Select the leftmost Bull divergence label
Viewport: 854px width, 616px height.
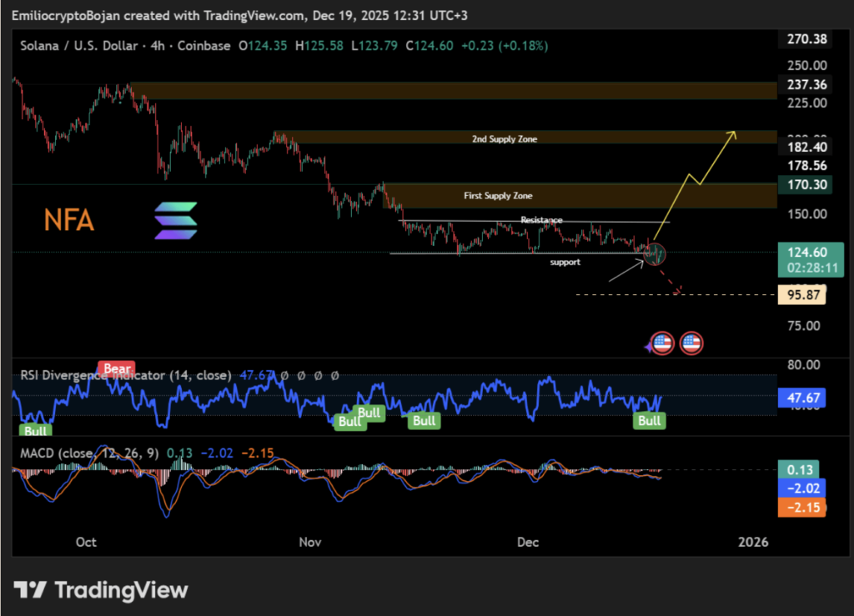35,430
